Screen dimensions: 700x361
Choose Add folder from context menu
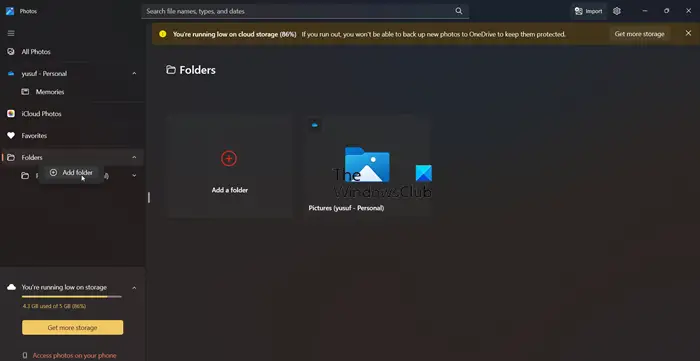pyautogui.click(x=71, y=173)
